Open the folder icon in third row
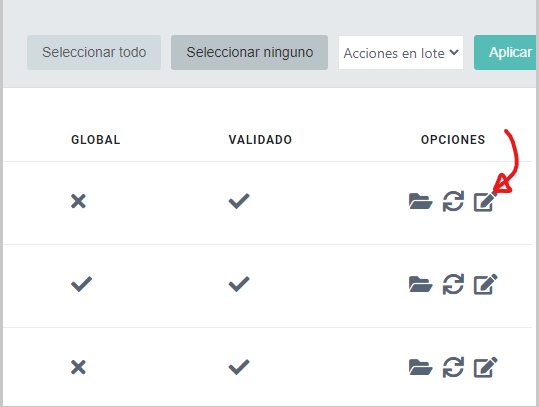Image resolution: width=539 pixels, height=407 pixels. pos(420,367)
